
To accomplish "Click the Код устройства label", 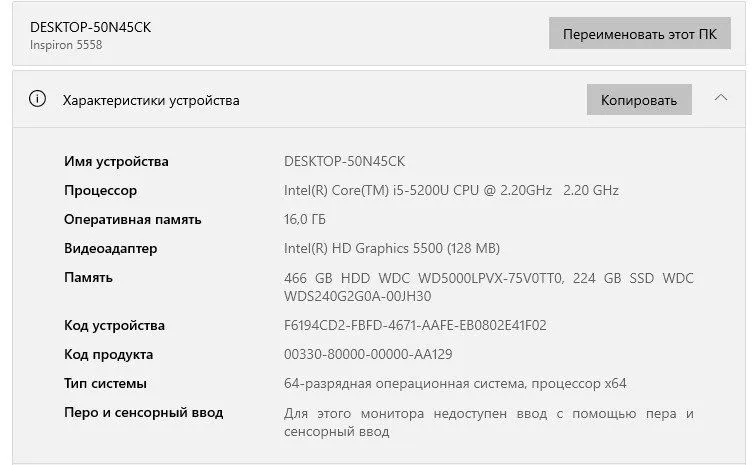I will pyautogui.click(x=114, y=326).
